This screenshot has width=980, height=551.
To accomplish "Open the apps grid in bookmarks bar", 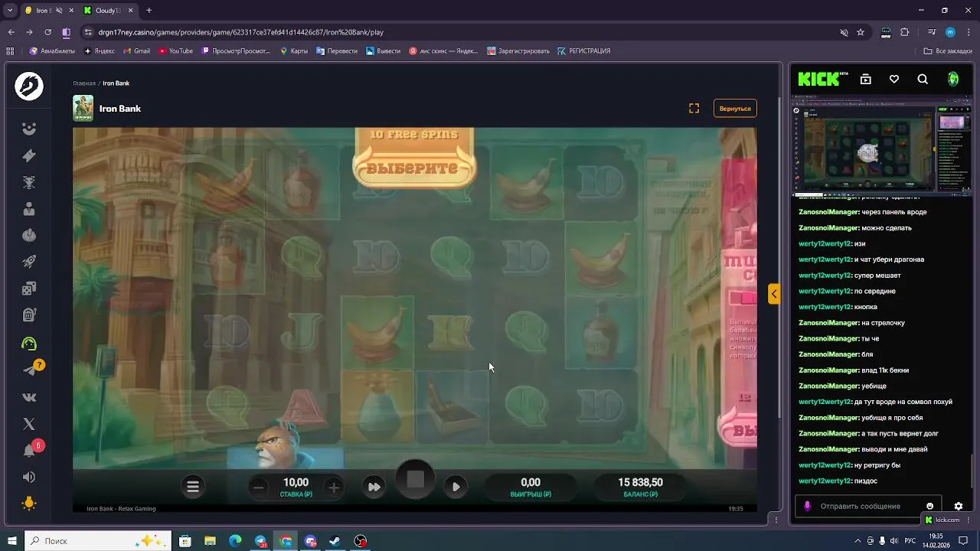I will [10, 51].
